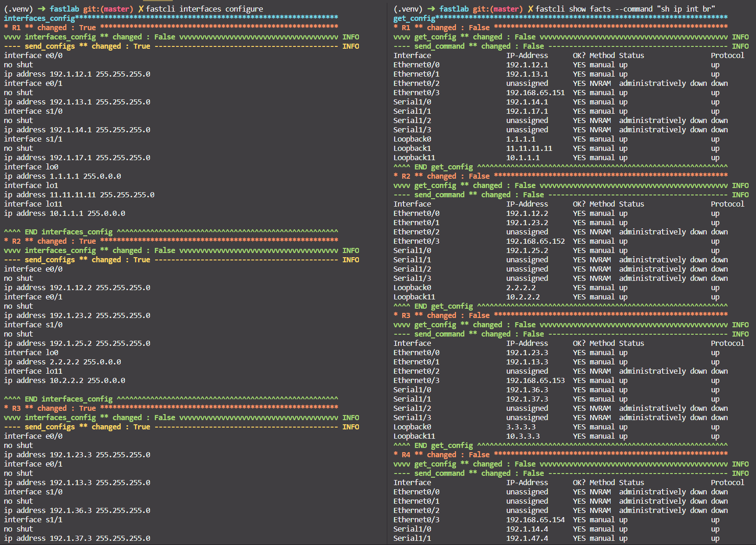Click 'ip address 192.1.12.1 255.255.255.0' line
This screenshot has width=756, height=545.
coord(77,74)
